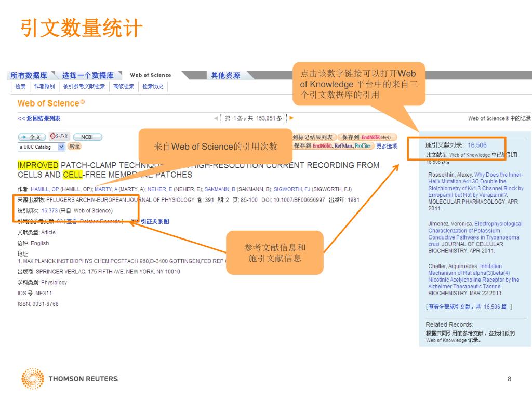Screen dimensions: 532x399
Task: Click 语种: English text
Action: 33,244
